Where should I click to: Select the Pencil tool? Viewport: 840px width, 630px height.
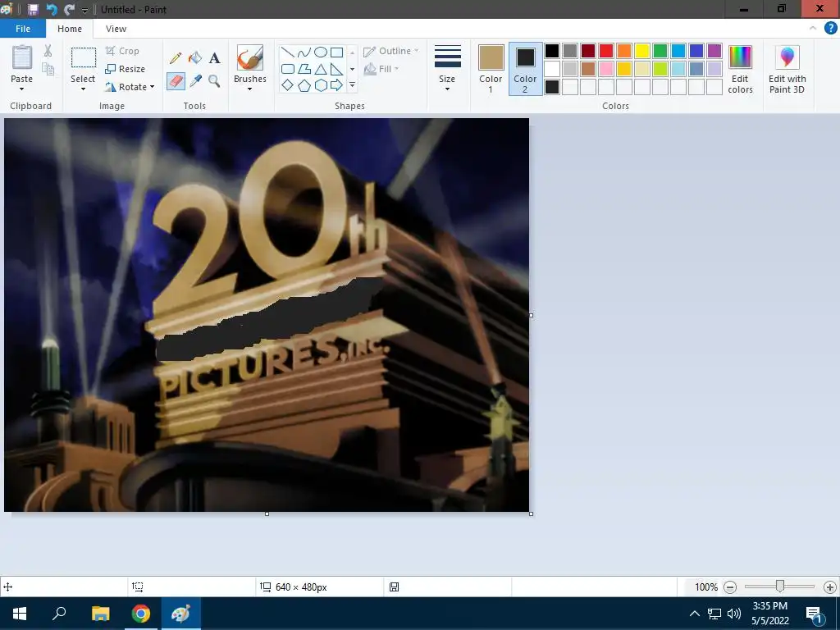176,58
